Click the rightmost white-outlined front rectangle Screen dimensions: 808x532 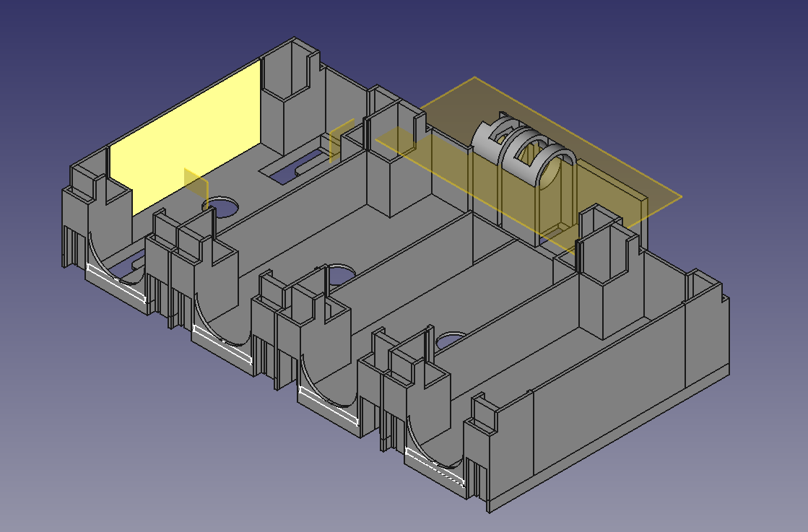point(434,466)
